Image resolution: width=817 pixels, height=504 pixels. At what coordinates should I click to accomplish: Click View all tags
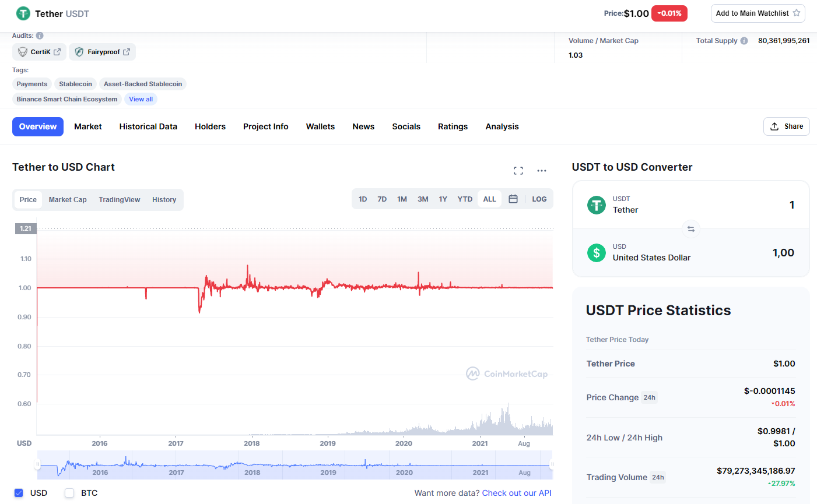click(x=141, y=99)
